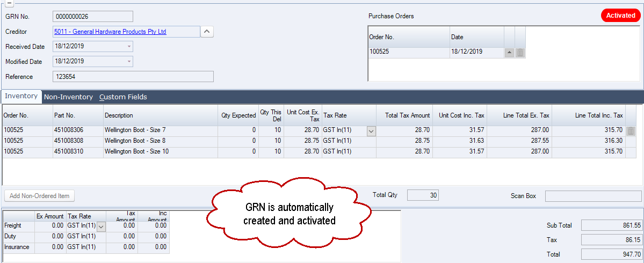The width and height of the screenshot is (644, 263).
Task: Click the Add Non-Ordered Item button
Action: tap(40, 196)
